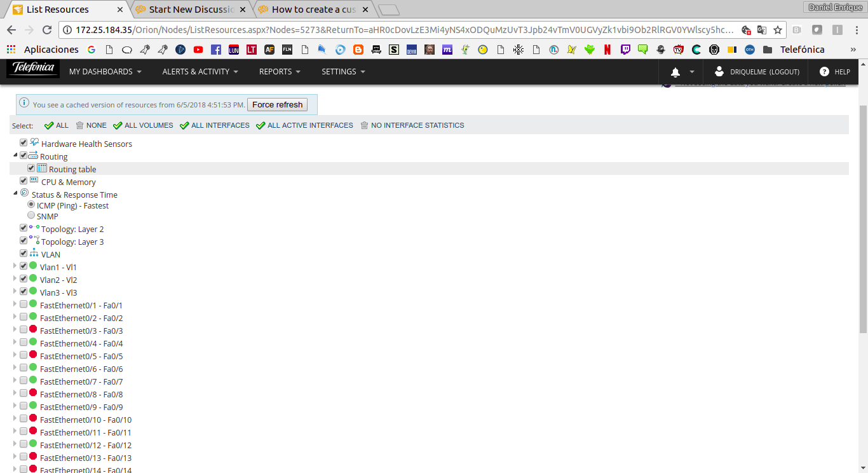Open the YouTube bookmark icon
This screenshot has width=868, height=473.
coord(198,50)
